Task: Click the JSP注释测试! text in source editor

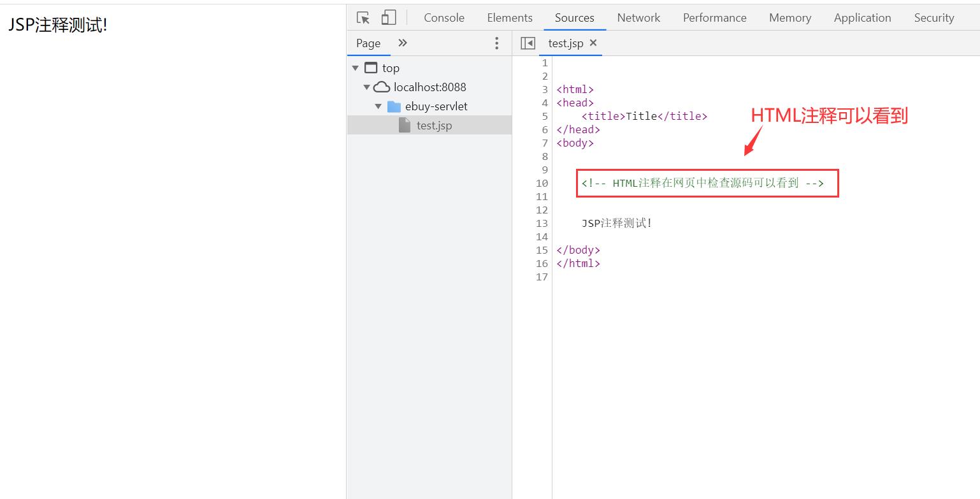Action: pyautogui.click(x=617, y=224)
